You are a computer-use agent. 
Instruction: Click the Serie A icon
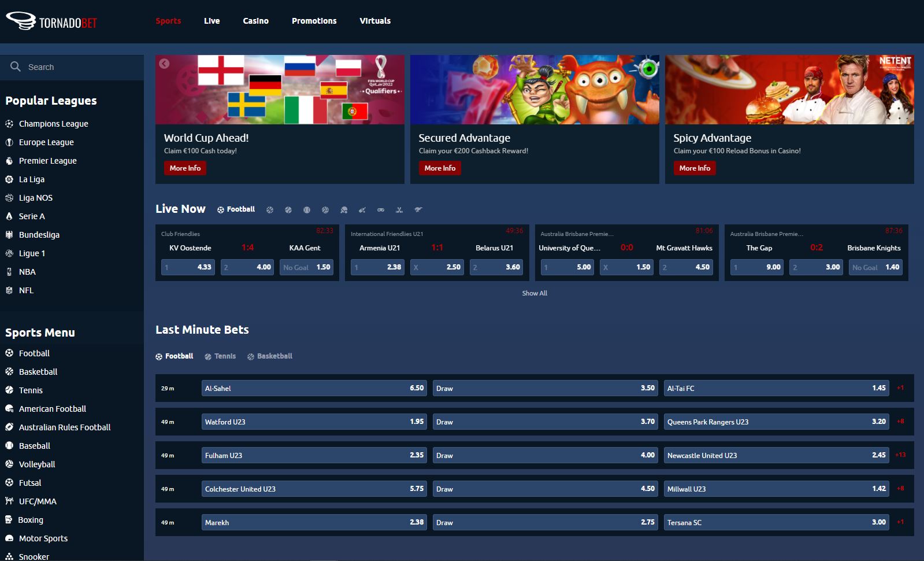click(x=9, y=216)
